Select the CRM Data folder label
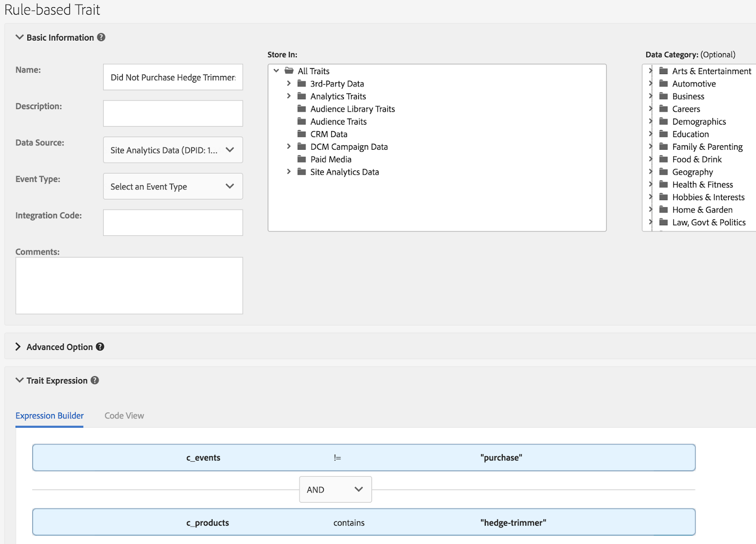This screenshot has width=756, height=544. (x=329, y=134)
